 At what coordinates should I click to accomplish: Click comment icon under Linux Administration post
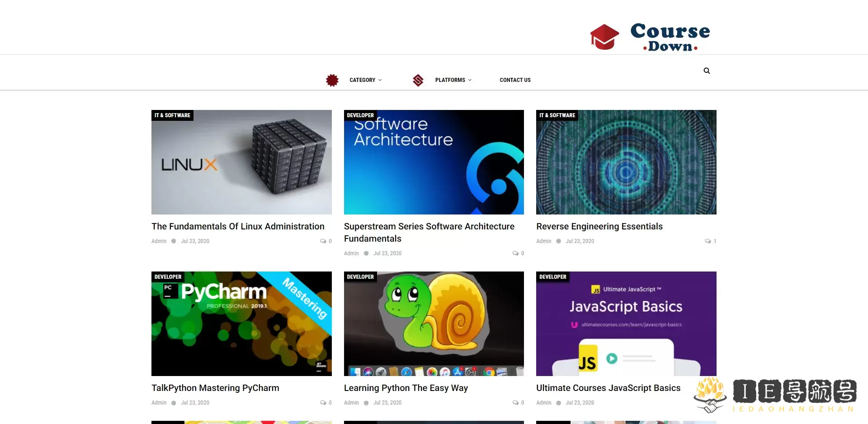[x=323, y=241]
